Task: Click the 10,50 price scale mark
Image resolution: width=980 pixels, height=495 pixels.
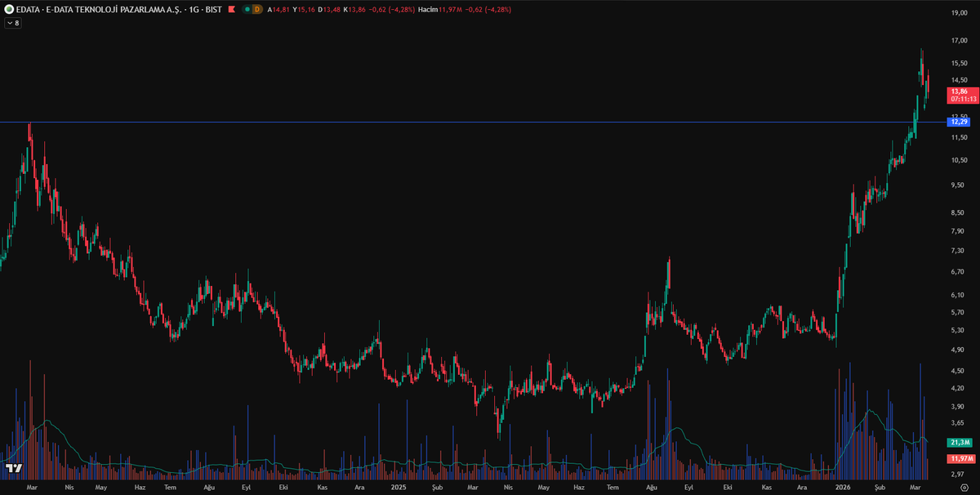Action: click(959, 160)
